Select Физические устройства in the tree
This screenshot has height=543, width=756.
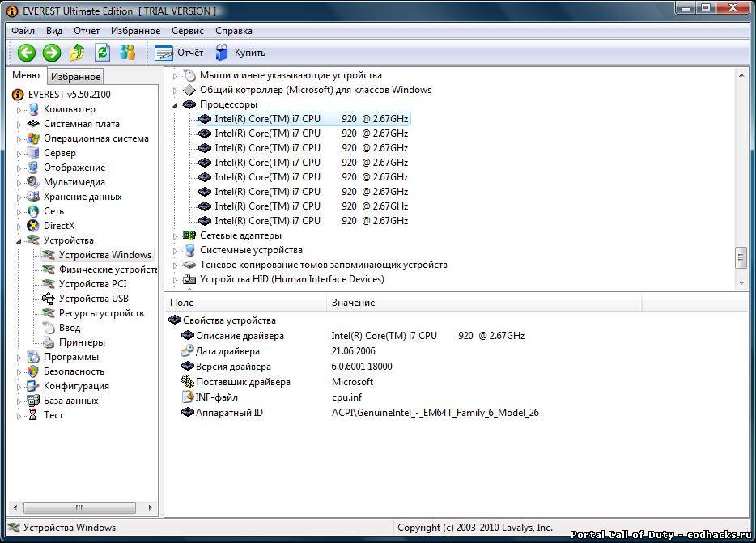click(108, 269)
